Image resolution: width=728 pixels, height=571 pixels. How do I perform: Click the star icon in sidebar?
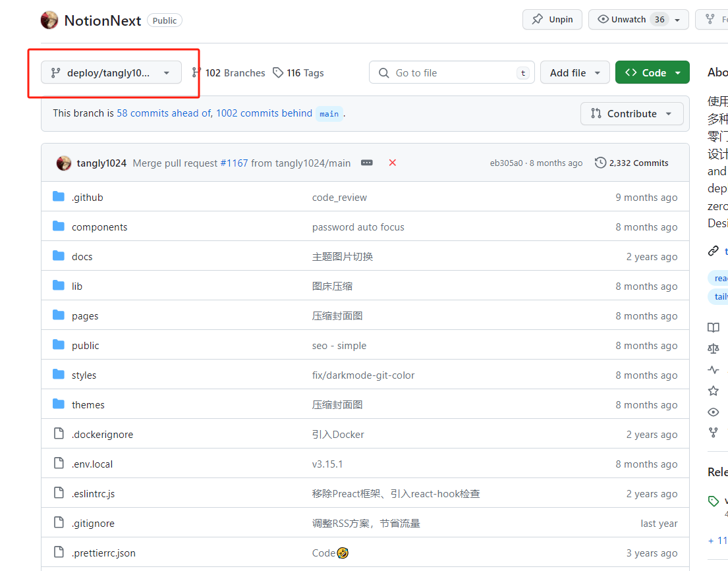pos(714,391)
